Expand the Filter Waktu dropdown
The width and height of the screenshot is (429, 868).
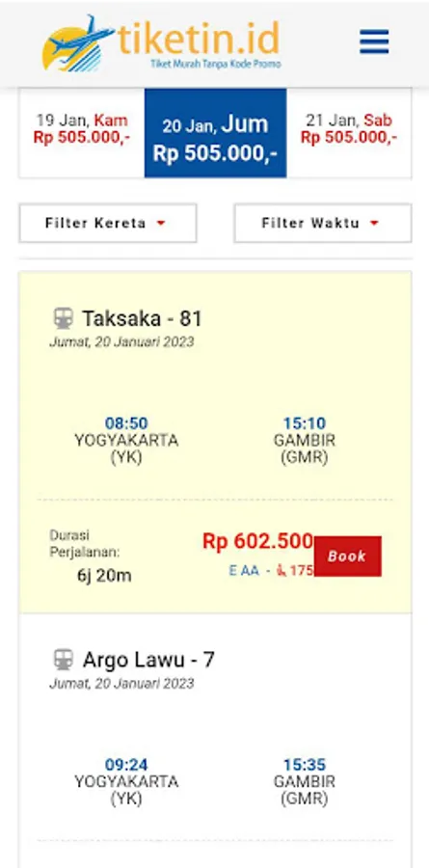pos(323,223)
